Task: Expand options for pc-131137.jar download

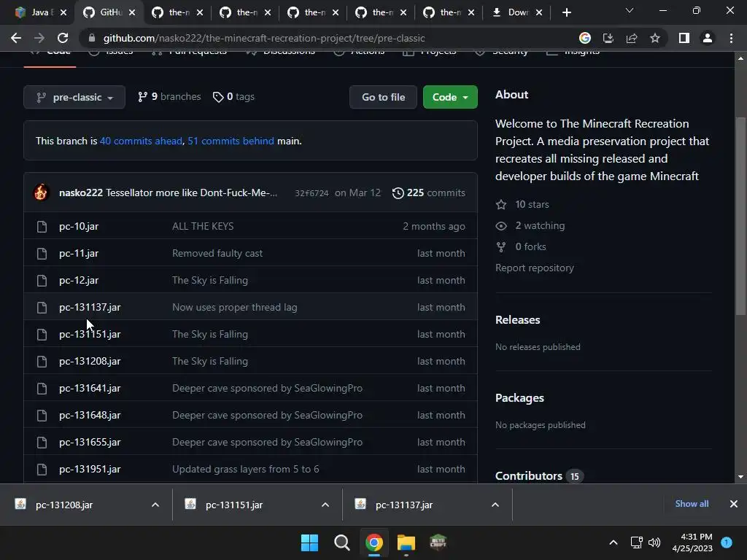Action: pos(495,505)
